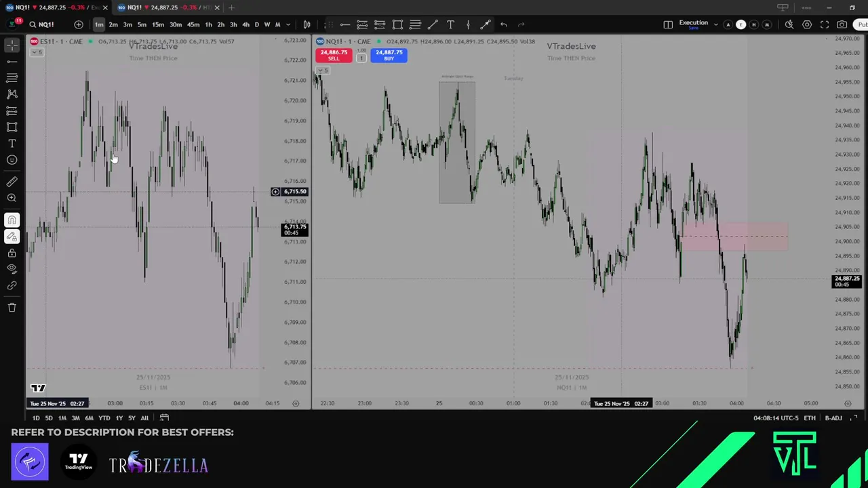Toggle stay in drawing mode
Viewport: 868px width, 488px height.
coord(12,236)
